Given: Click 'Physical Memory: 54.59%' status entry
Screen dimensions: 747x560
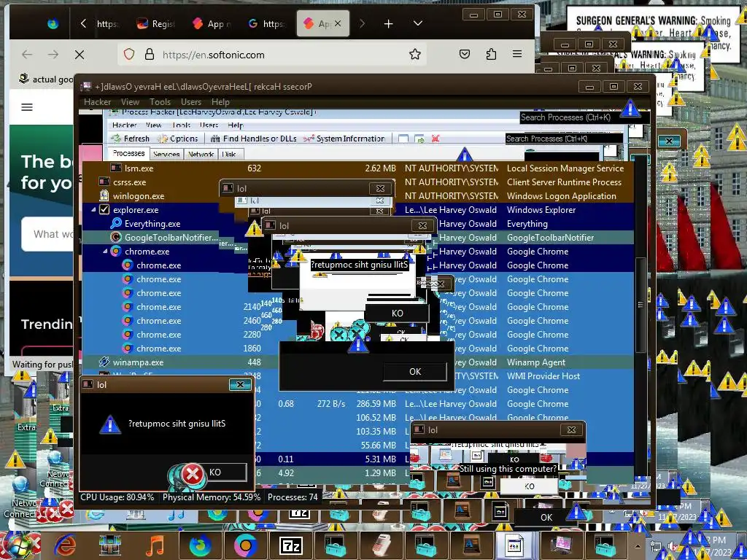Looking at the screenshot, I should pyautogui.click(x=212, y=497).
